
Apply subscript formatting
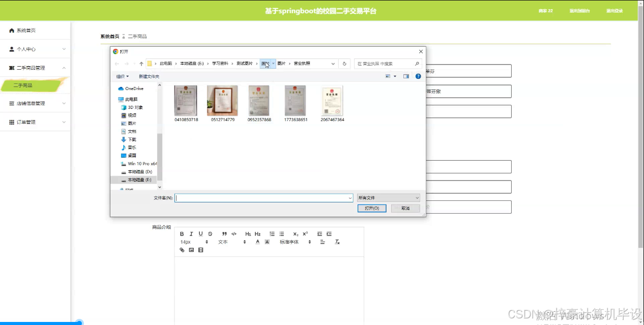pyautogui.click(x=296, y=234)
